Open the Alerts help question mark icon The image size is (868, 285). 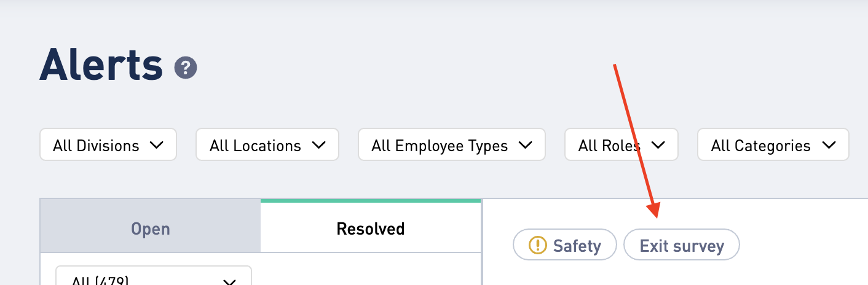[x=186, y=68]
